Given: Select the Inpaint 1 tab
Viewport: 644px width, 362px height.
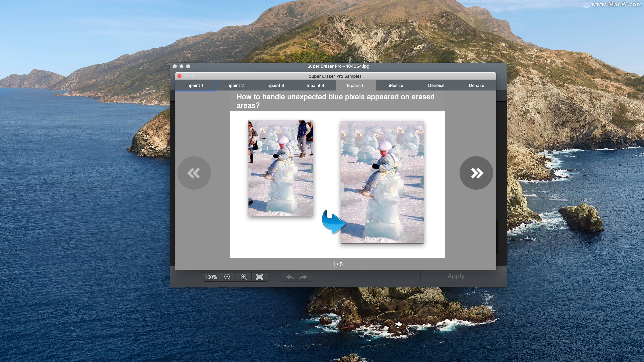Looking at the screenshot, I should point(195,85).
